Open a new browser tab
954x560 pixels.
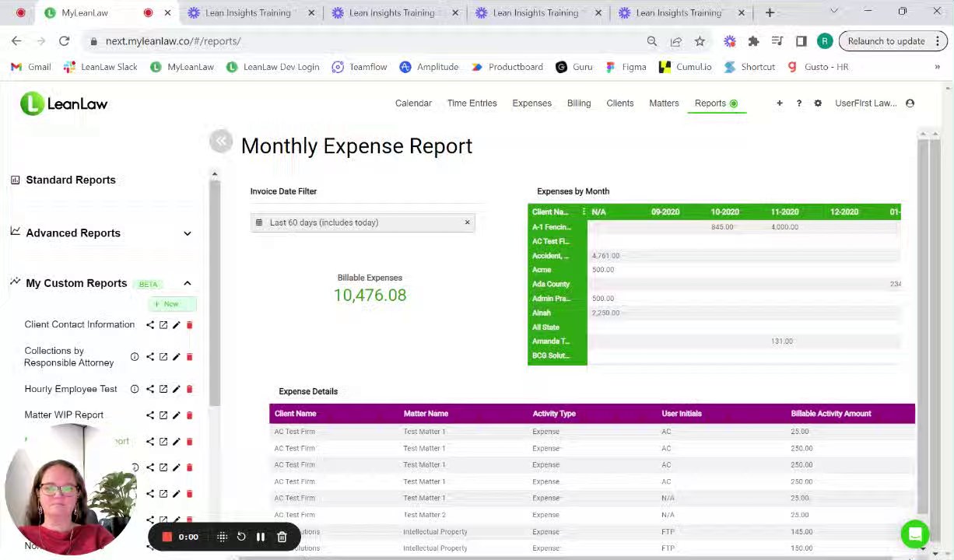coord(770,12)
